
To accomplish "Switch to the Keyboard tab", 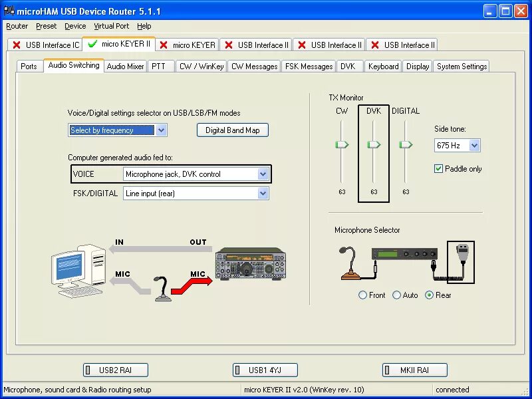I will 384,66.
